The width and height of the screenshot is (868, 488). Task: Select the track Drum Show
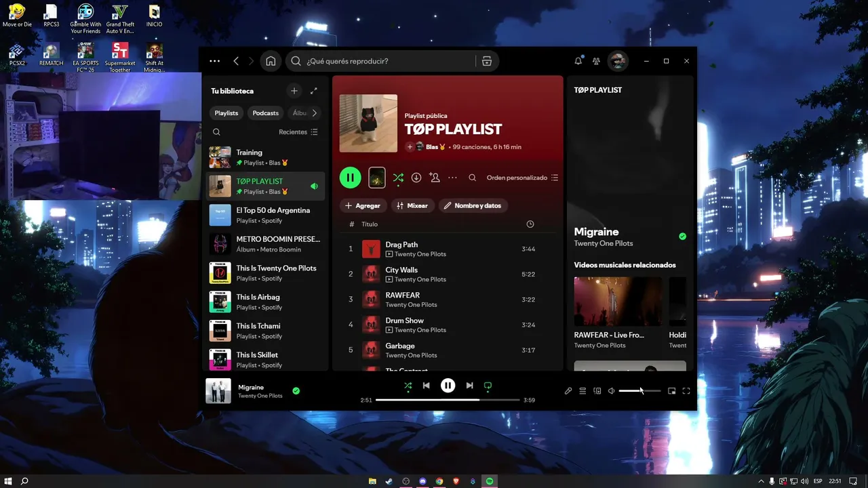tap(448, 325)
